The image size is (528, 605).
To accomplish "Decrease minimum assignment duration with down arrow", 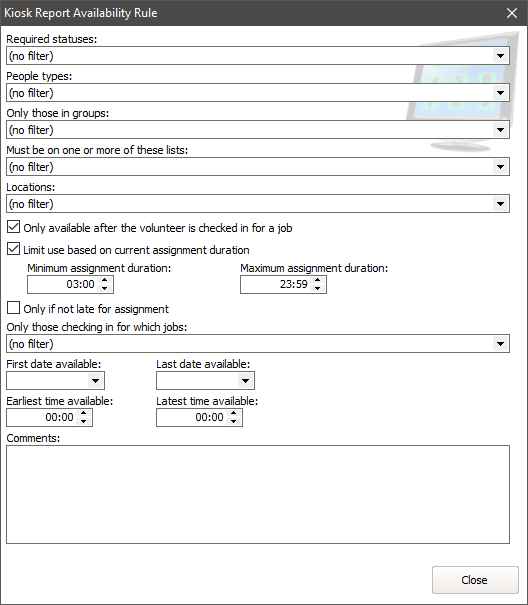I will (x=105, y=289).
